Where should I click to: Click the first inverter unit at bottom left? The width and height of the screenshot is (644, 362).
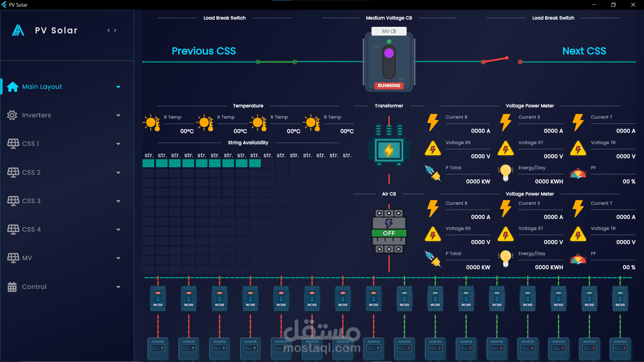[x=158, y=349]
